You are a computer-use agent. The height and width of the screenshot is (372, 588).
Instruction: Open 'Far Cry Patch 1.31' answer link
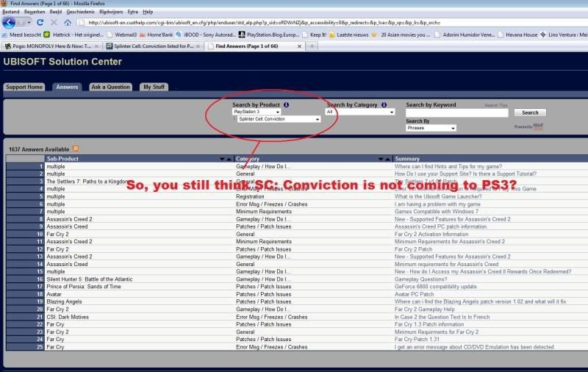click(417, 340)
